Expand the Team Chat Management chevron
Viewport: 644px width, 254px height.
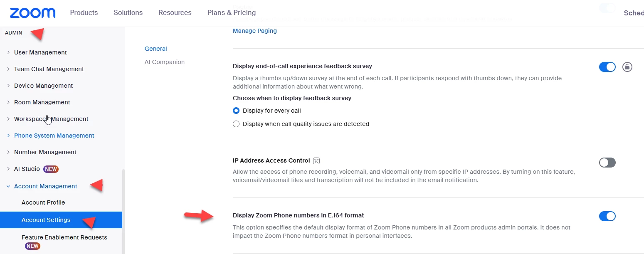(8, 69)
